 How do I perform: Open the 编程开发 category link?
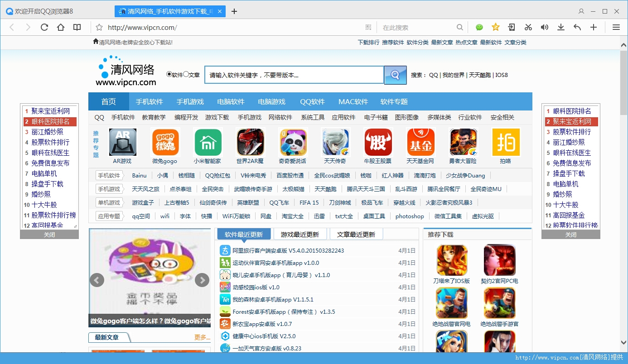186,117
